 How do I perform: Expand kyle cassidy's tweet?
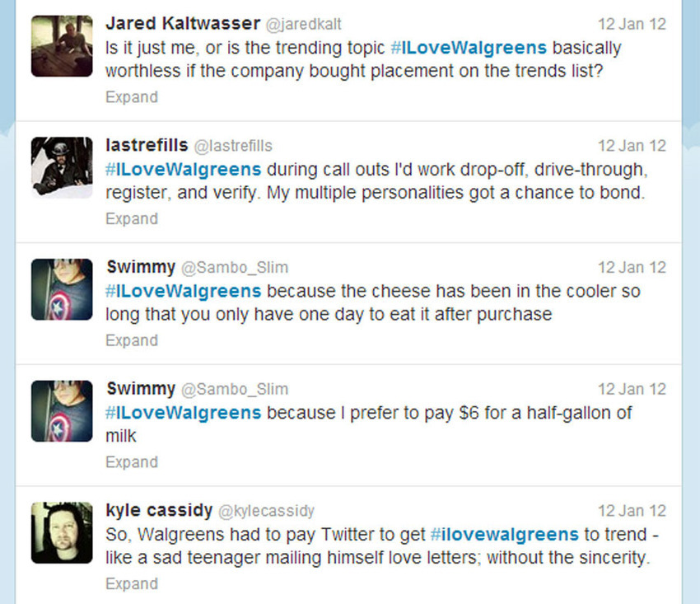132,584
